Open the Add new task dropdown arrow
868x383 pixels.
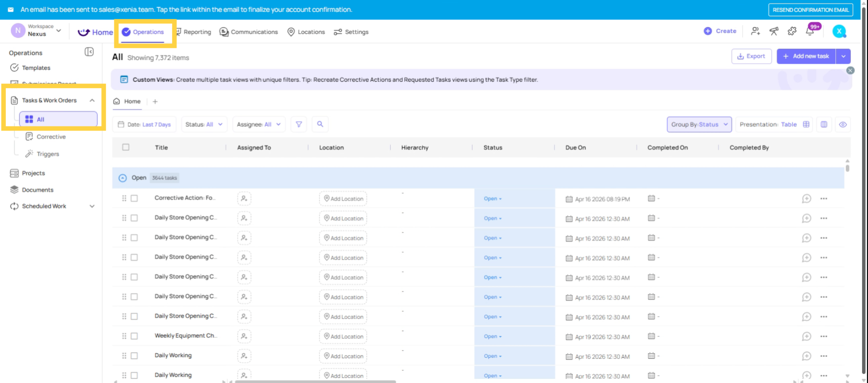843,56
